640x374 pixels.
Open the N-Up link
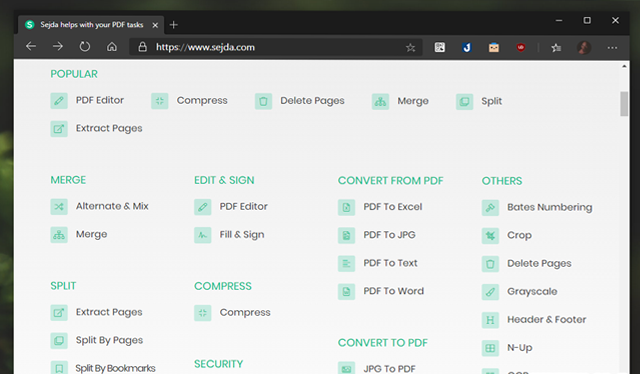tap(520, 348)
